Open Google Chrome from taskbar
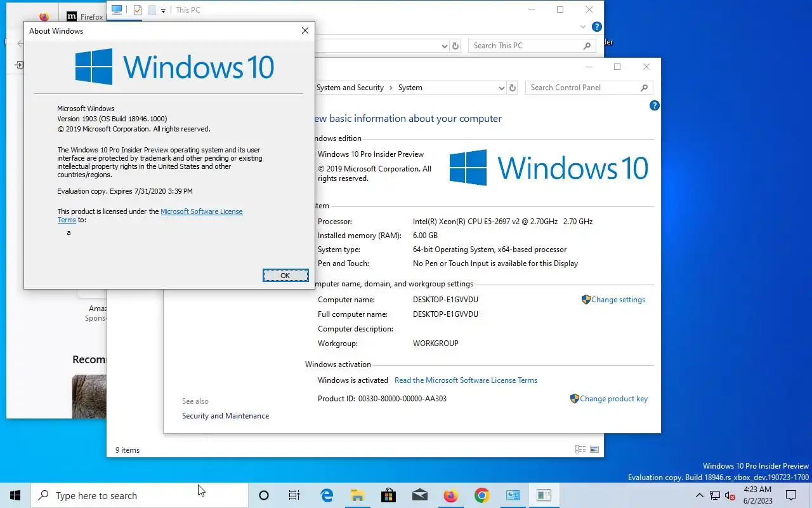Image resolution: width=812 pixels, height=508 pixels. tap(481, 495)
